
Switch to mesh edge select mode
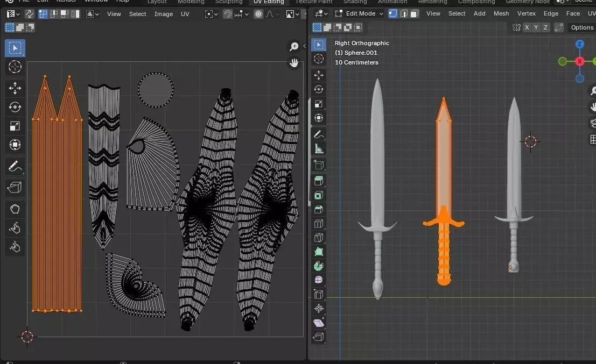[x=404, y=13]
